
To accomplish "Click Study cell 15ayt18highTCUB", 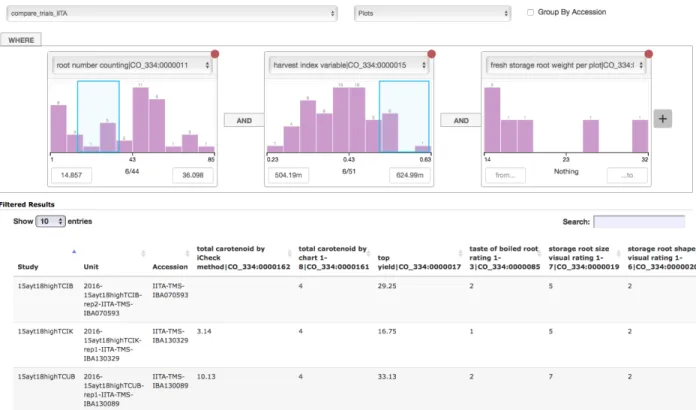I will (46, 377).
